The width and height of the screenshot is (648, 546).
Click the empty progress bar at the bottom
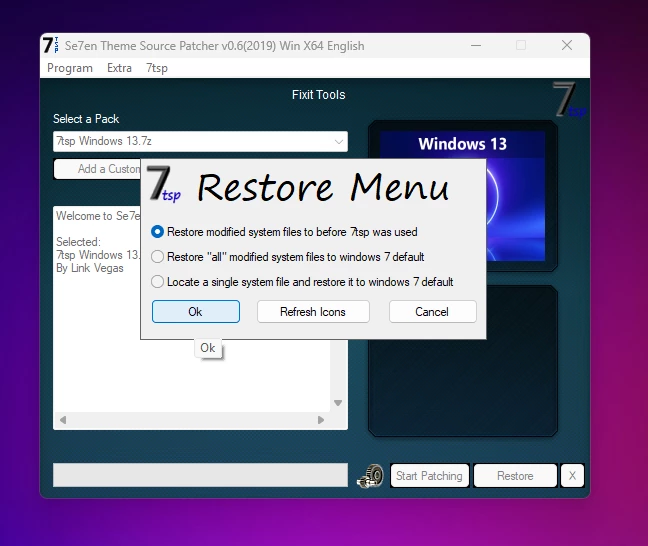[x=200, y=476]
